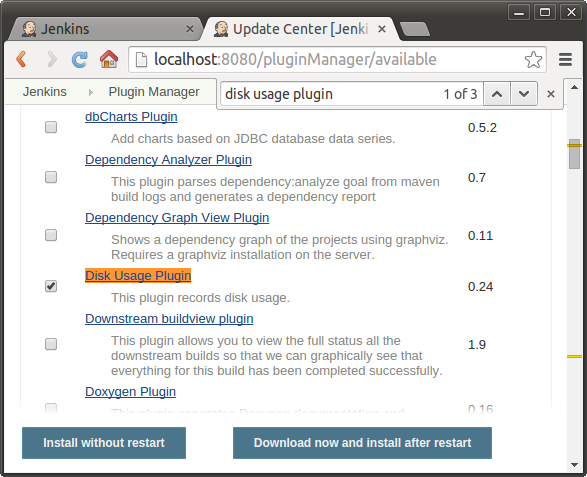Close the Update Center tab

pyautogui.click(x=382, y=29)
